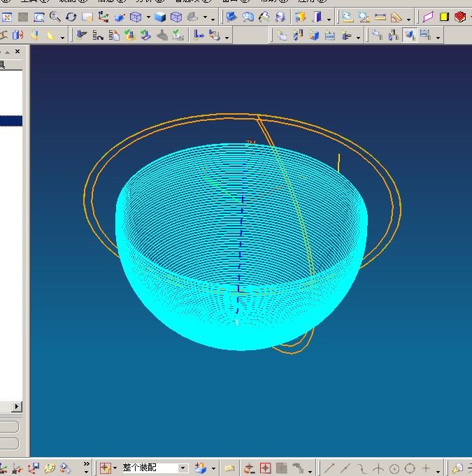The image size is (472, 476).
Task: Click the Create Program icon
Action: pos(282,35)
